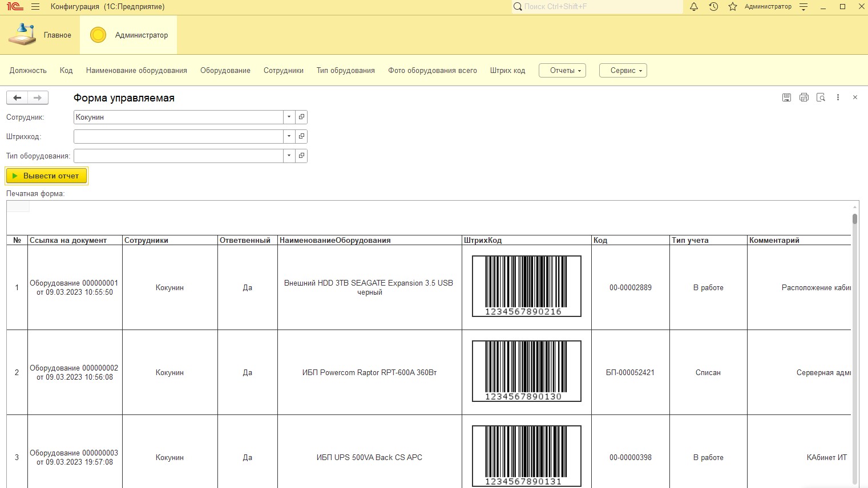This screenshot has width=868, height=488.
Task: Open the Должность command
Action: point(28,71)
